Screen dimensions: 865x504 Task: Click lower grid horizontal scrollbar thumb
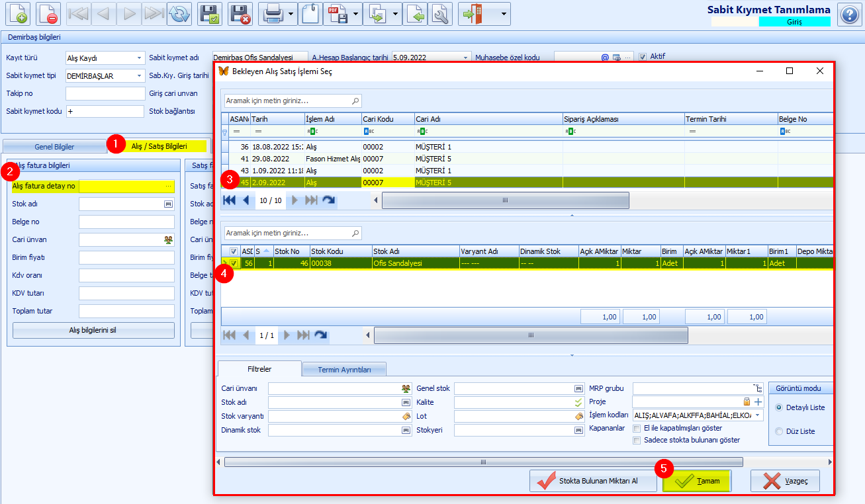531,335
